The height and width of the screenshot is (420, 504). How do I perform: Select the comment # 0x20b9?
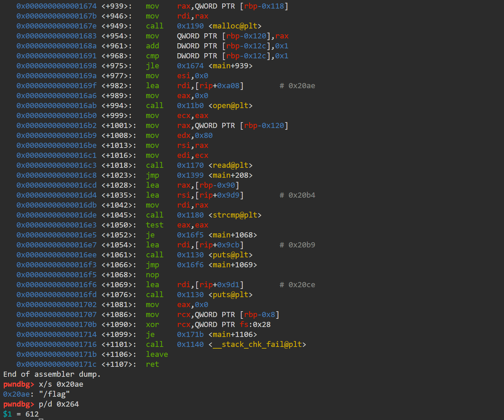pyautogui.click(x=297, y=245)
